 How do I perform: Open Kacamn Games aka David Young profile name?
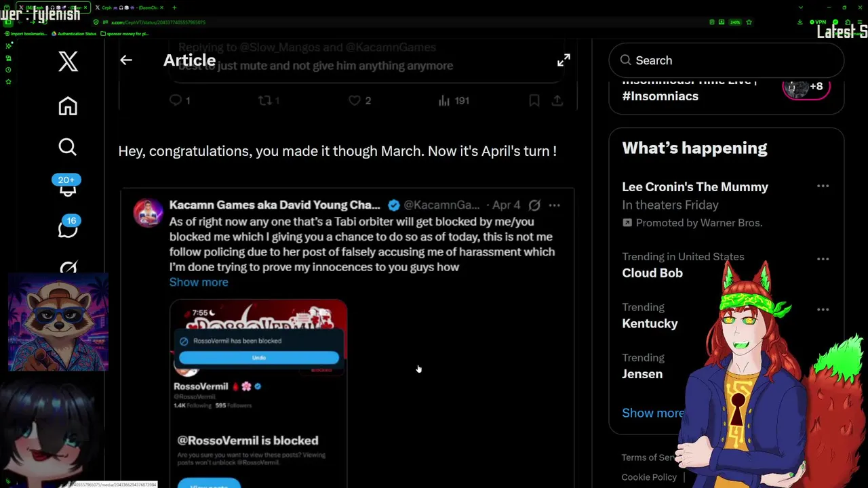pos(275,205)
